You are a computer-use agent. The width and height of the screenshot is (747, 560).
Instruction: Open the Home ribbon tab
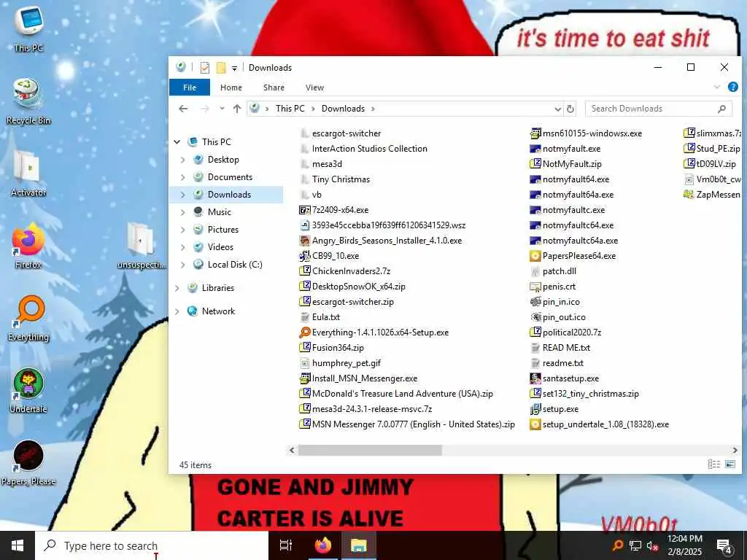(231, 87)
